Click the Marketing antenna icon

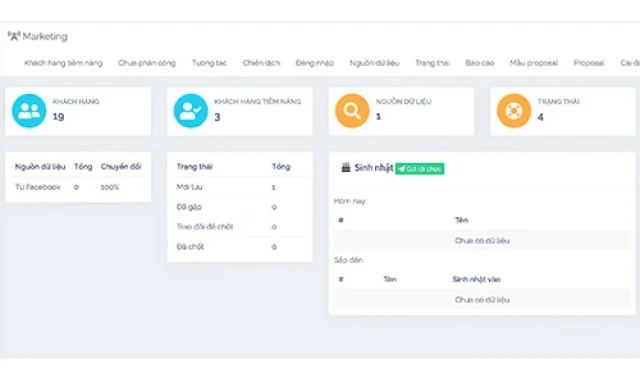click(x=14, y=36)
